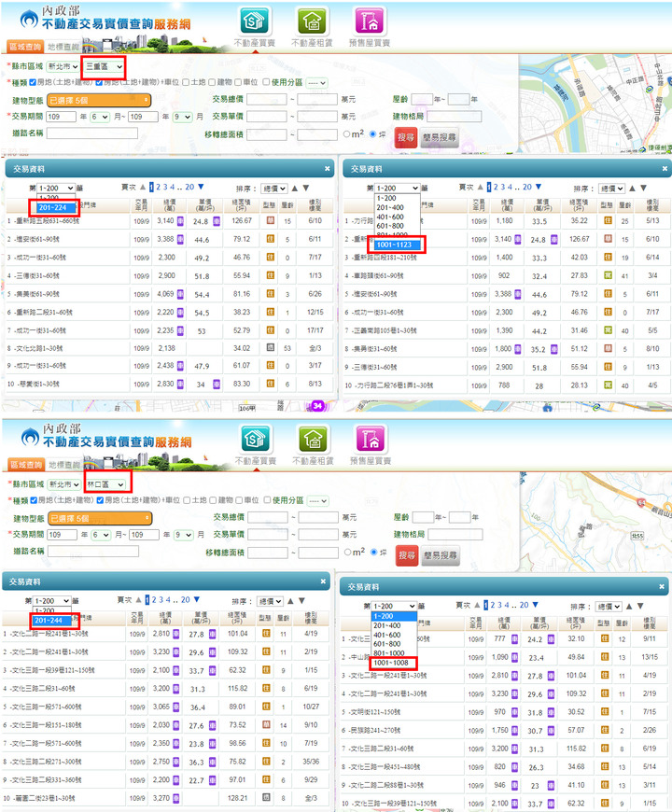Check 土地 checkbox on 林口區 page
672x812 pixels.
[187, 500]
